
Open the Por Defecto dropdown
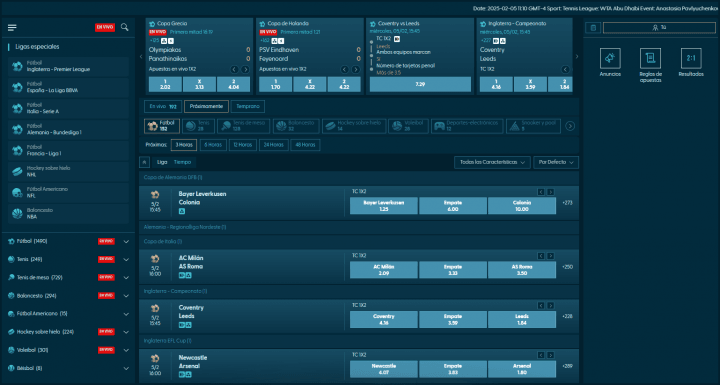[x=556, y=162]
